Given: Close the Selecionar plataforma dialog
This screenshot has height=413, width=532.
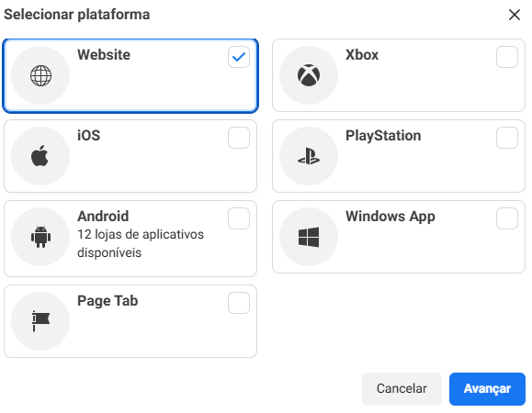Looking at the screenshot, I should click(x=515, y=15).
